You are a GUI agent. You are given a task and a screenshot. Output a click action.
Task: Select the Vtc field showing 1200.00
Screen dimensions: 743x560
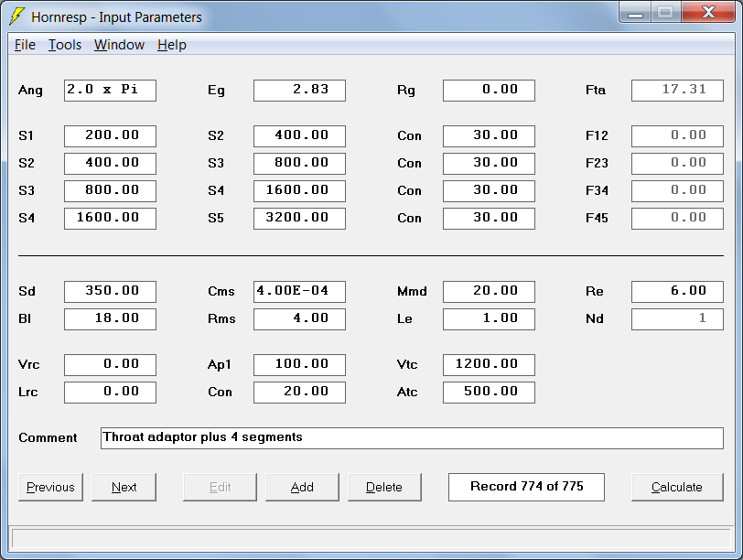pyautogui.click(x=489, y=365)
